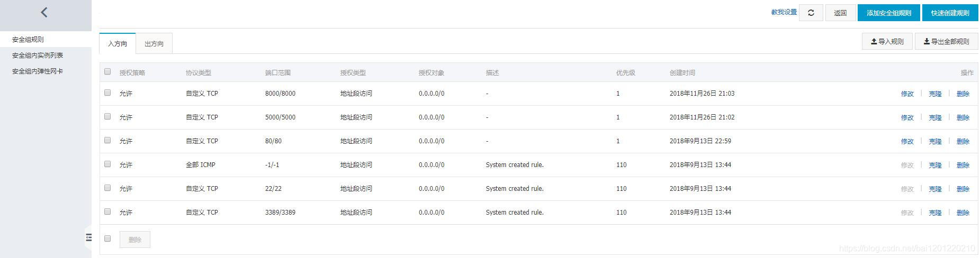980x258 pixels.
Task: Check the box for port 3389/3389 rule
Action: click(107, 211)
